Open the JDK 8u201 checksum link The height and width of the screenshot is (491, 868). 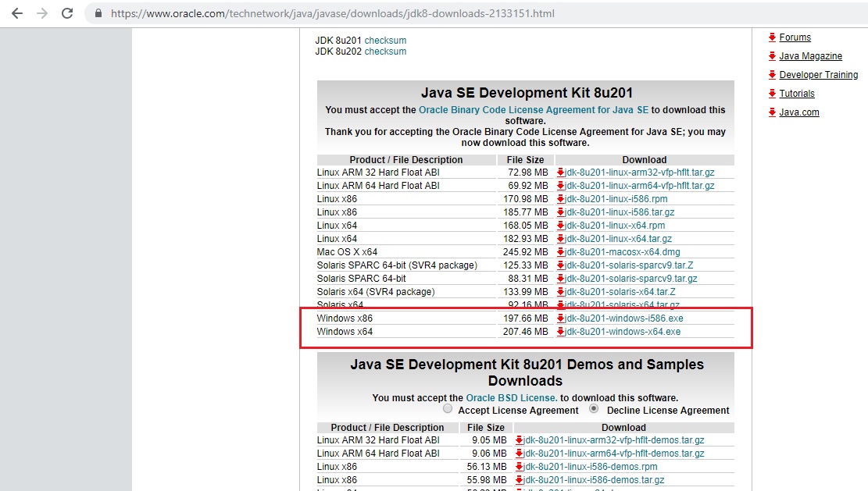point(385,41)
